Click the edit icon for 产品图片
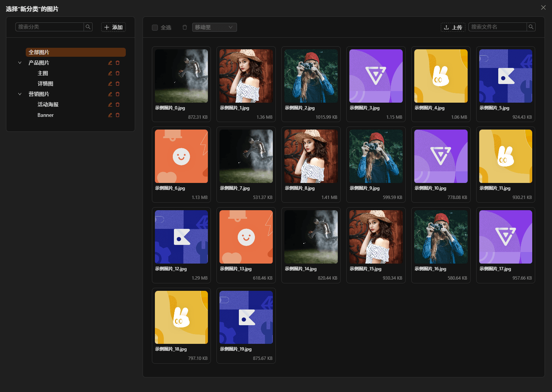Image resolution: width=552 pixels, height=392 pixels. tap(110, 63)
